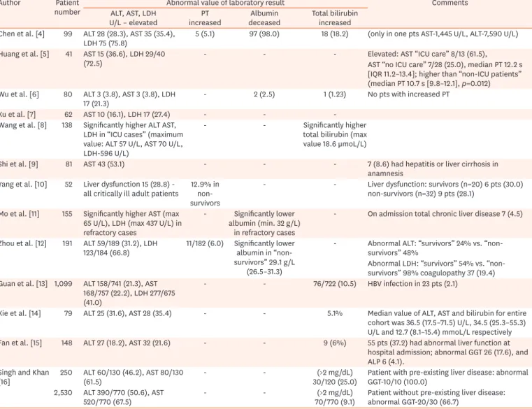Viewport: 532px width, 409px height.
Task: Select the 'Patient number' column header
Action: pos(67,8)
